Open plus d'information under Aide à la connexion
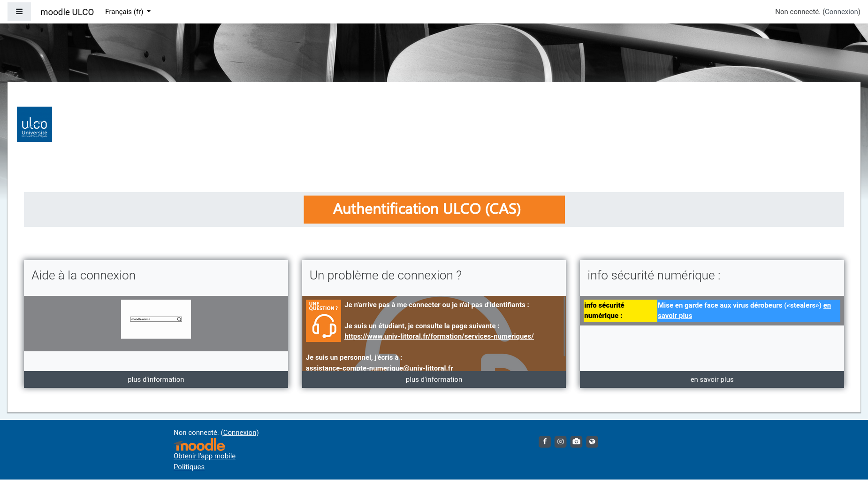The image size is (868, 480). 156,379
